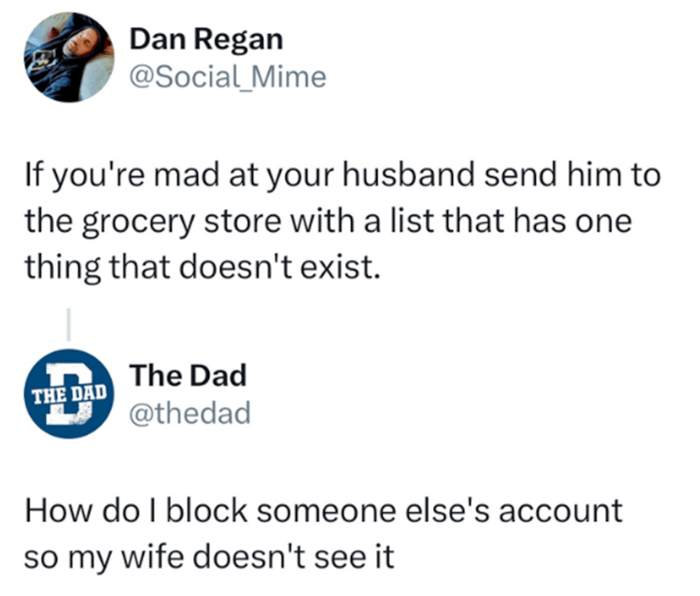Click Dan Regan's profile photo
Image resolution: width=700 pixels, height=596 pixels.
pyautogui.click(x=63, y=60)
